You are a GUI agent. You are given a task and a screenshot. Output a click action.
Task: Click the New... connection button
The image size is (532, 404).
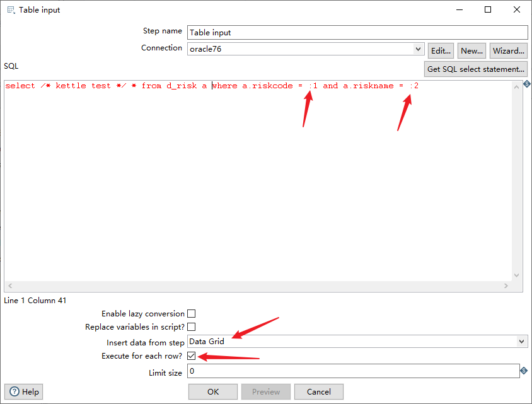click(471, 51)
